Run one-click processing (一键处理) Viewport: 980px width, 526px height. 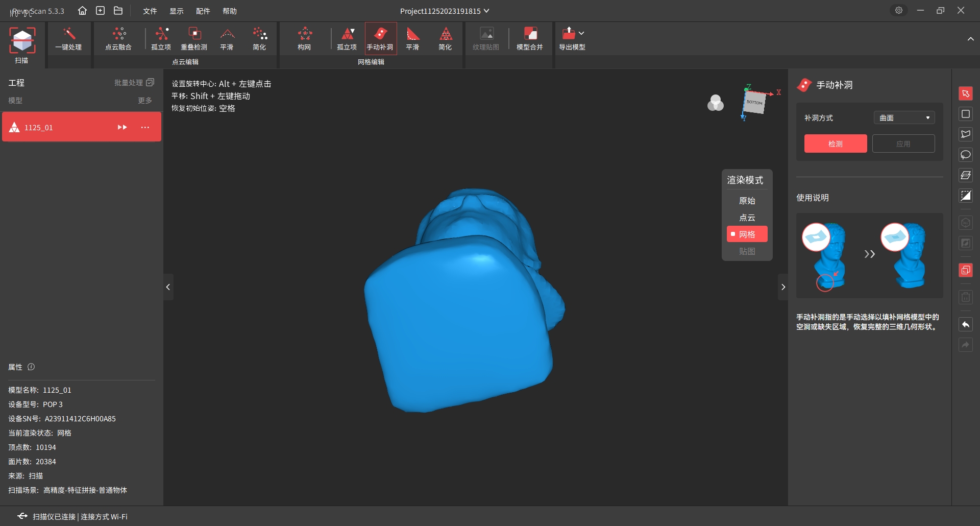68,39
